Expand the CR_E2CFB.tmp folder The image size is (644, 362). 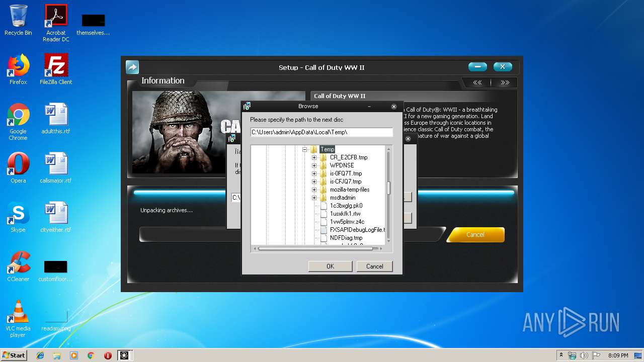tap(314, 157)
